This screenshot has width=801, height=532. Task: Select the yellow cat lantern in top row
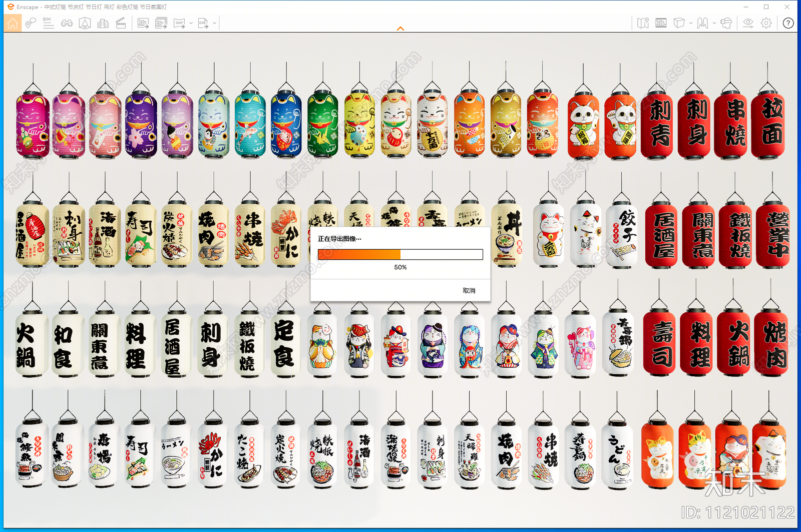359,125
